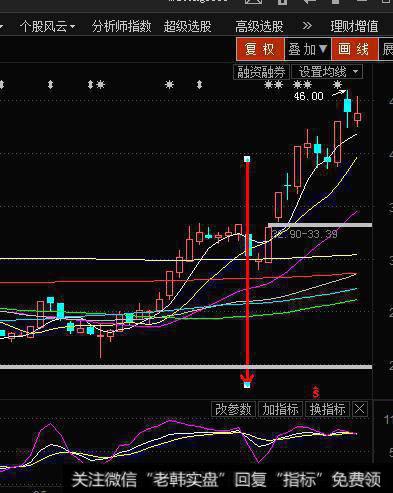
Task: Click the 改参数 indicator parameters button
Action: coord(233,409)
